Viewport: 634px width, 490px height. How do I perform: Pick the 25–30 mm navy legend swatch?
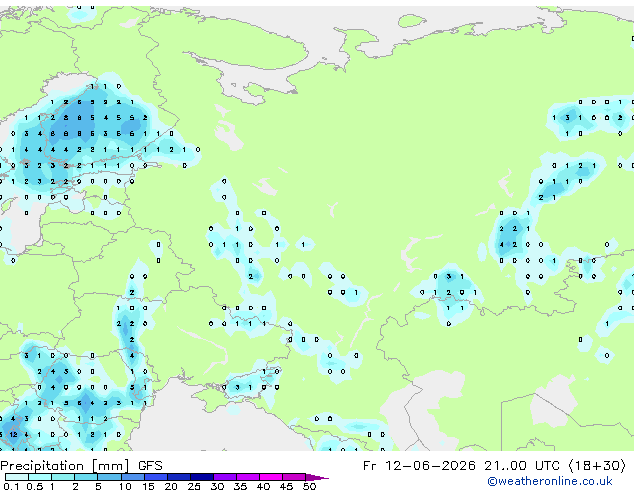(202, 477)
